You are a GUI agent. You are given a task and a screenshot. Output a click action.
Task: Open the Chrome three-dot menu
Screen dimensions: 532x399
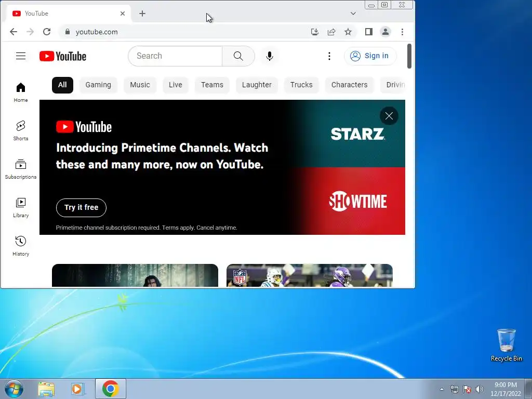[x=403, y=32]
